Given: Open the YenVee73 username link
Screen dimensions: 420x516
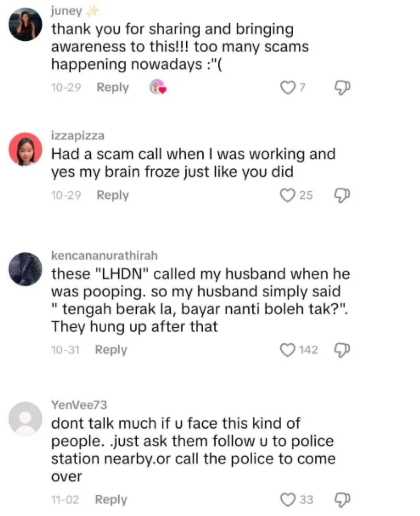Looking at the screenshot, I should coord(79,405).
